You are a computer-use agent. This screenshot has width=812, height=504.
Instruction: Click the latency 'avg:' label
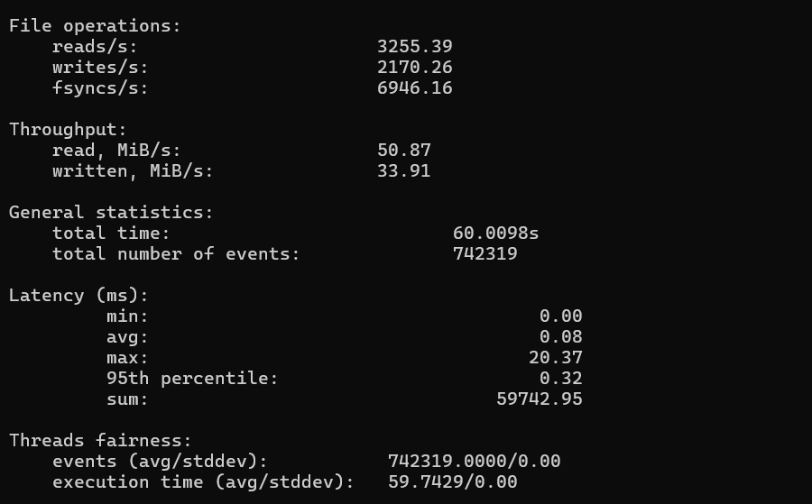point(127,337)
